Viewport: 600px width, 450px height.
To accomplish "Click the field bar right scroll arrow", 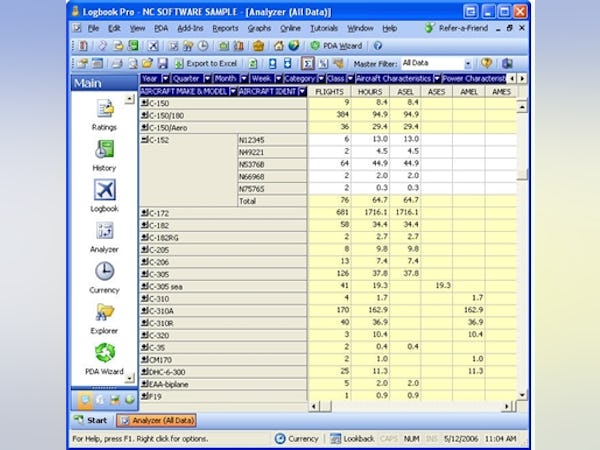I will 522,79.
